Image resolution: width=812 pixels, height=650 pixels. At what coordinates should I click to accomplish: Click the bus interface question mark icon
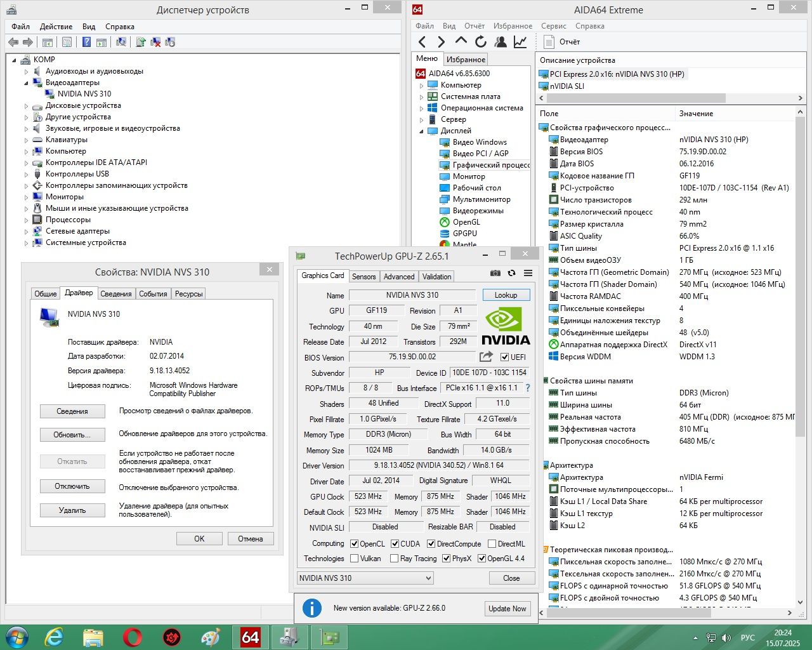528,388
